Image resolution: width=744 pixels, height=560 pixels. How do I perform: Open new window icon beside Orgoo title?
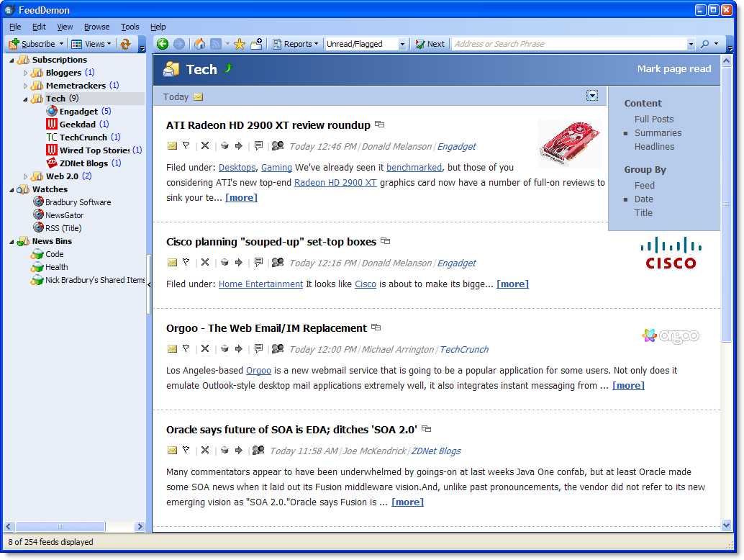(376, 328)
